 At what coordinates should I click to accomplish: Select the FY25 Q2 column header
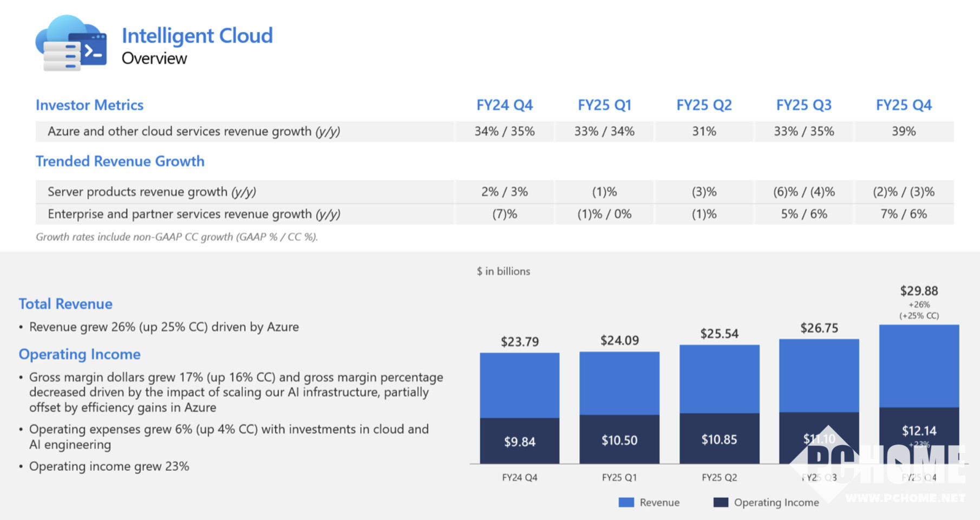pyautogui.click(x=704, y=105)
